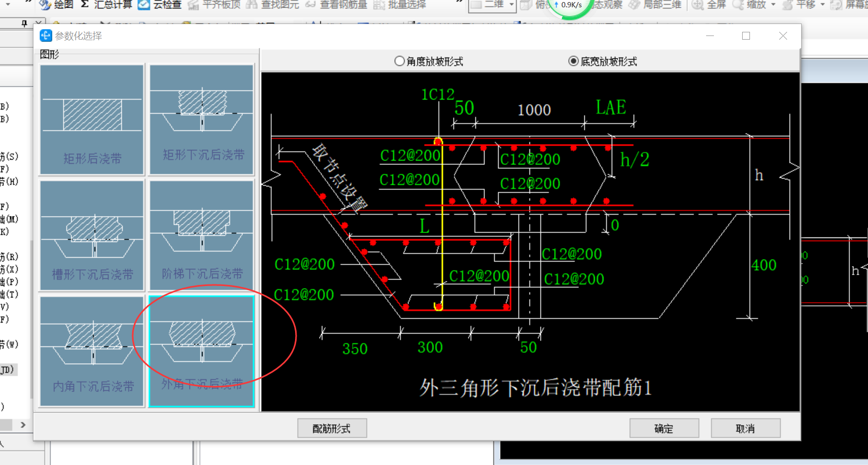Select the 矩形后浇带 thumbnail
This screenshot has width=868, height=465.
coord(92,120)
